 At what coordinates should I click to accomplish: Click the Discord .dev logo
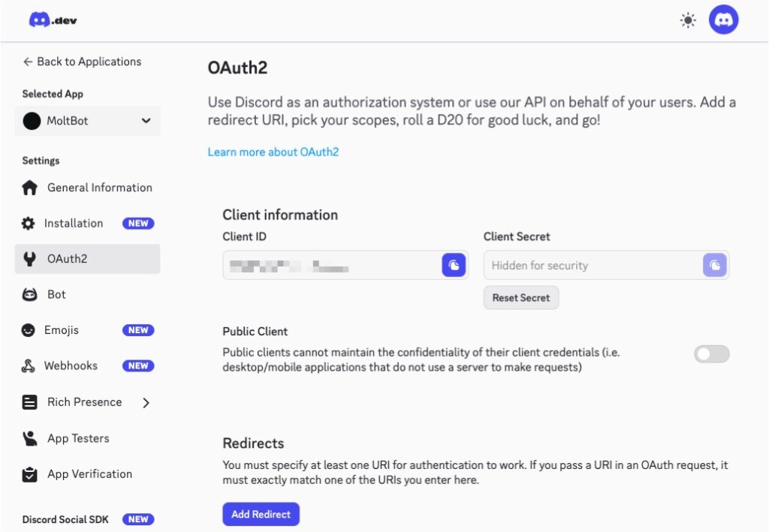tap(53, 20)
